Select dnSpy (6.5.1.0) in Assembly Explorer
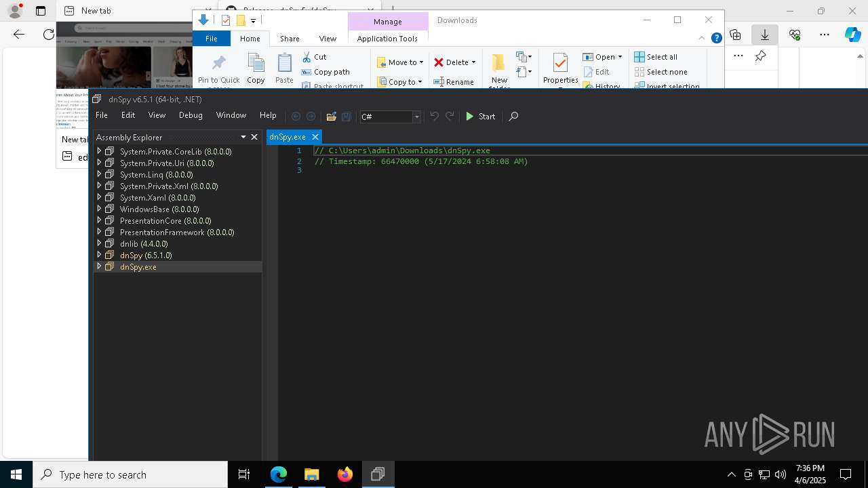Image resolution: width=868 pixels, height=488 pixels. (x=146, y=256)
